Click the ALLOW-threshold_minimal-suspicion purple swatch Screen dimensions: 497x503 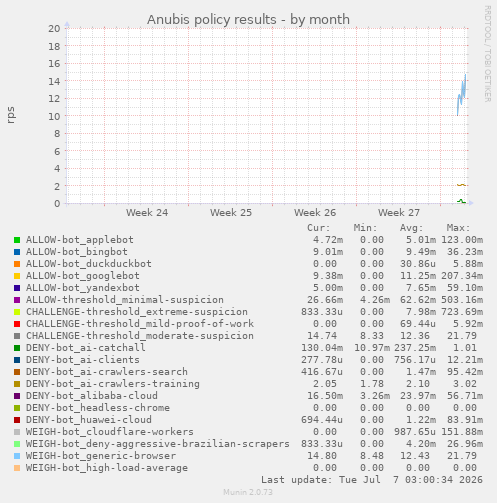[x=17, y=300]
